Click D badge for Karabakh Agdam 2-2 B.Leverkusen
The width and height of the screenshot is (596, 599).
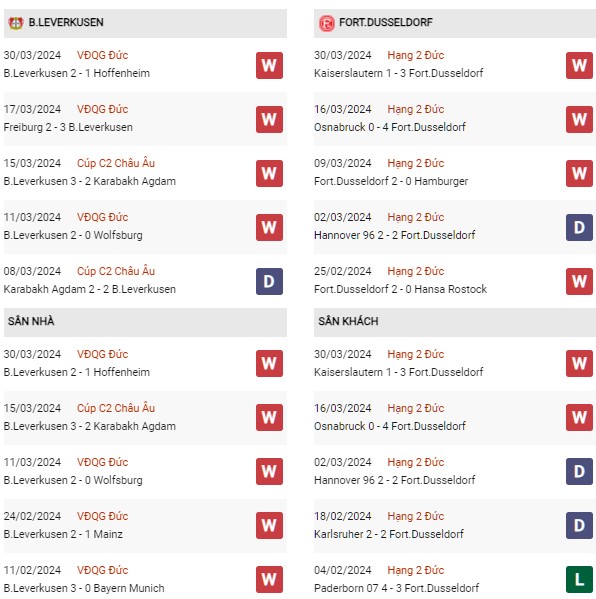[269, 282]
